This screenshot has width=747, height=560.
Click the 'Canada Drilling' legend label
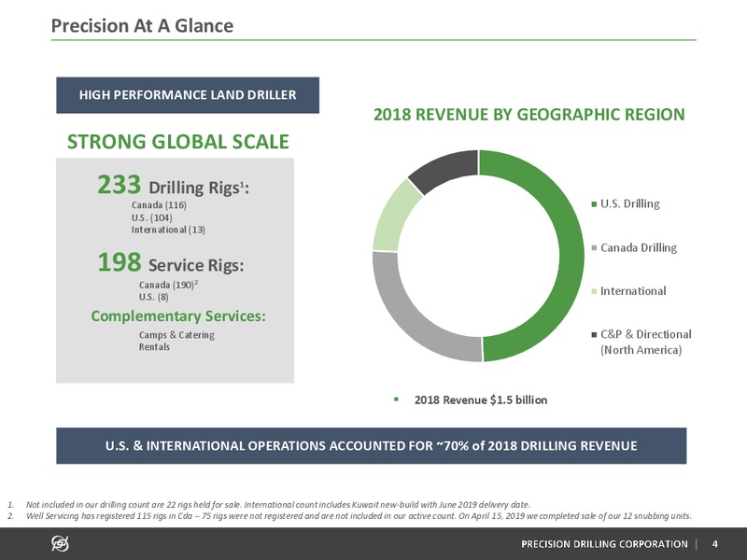click(639, 247)
